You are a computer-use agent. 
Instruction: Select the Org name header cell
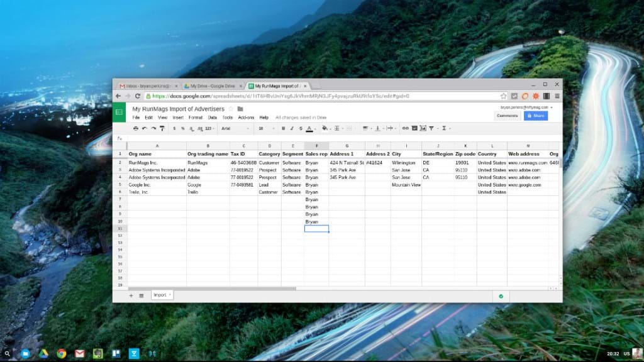pyautogui.click(x=157, y=154)
